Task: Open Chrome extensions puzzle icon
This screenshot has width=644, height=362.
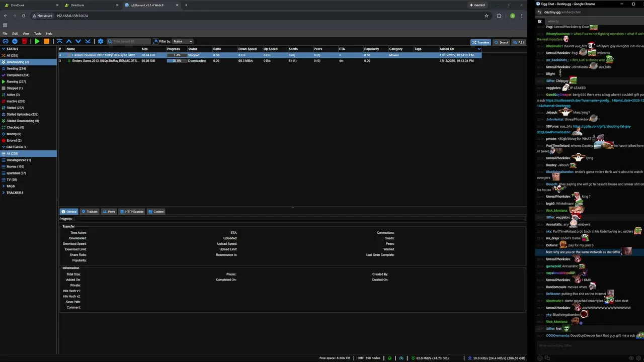Action: 499,16
